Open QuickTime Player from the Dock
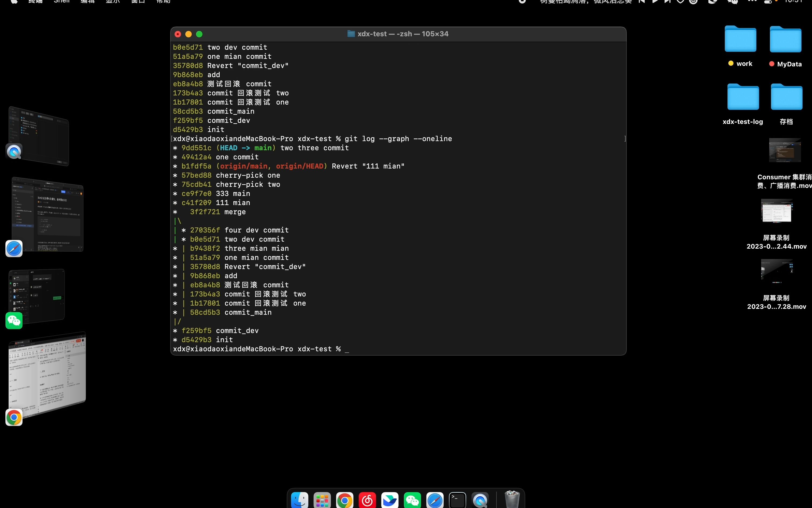 coord(480,500)
